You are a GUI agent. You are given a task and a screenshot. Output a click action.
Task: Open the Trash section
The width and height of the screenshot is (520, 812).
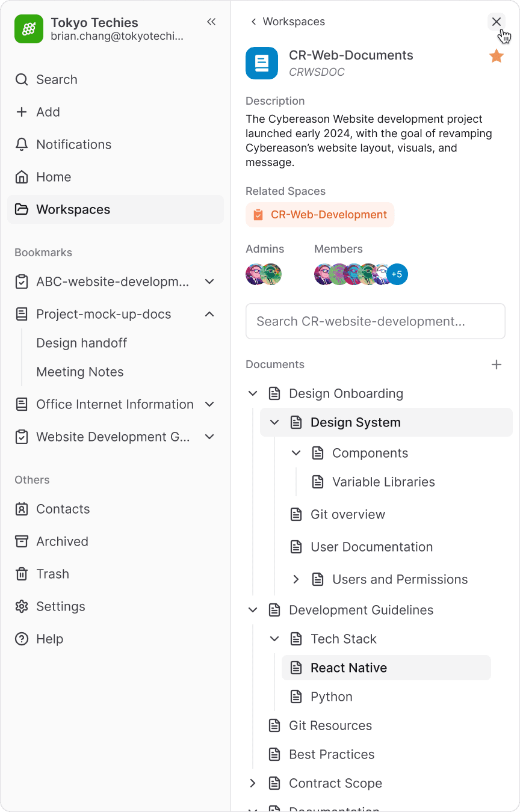52,574
